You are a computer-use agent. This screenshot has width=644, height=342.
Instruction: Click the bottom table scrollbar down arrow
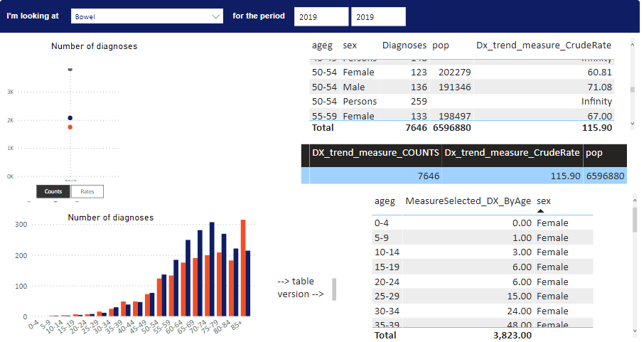pyautogui.click(x=635, y=331)
